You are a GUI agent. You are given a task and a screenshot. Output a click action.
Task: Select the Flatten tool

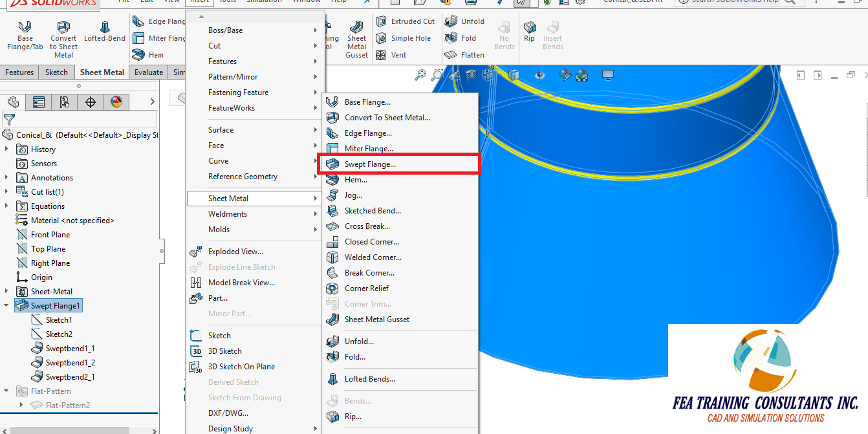tap(467, 54)
